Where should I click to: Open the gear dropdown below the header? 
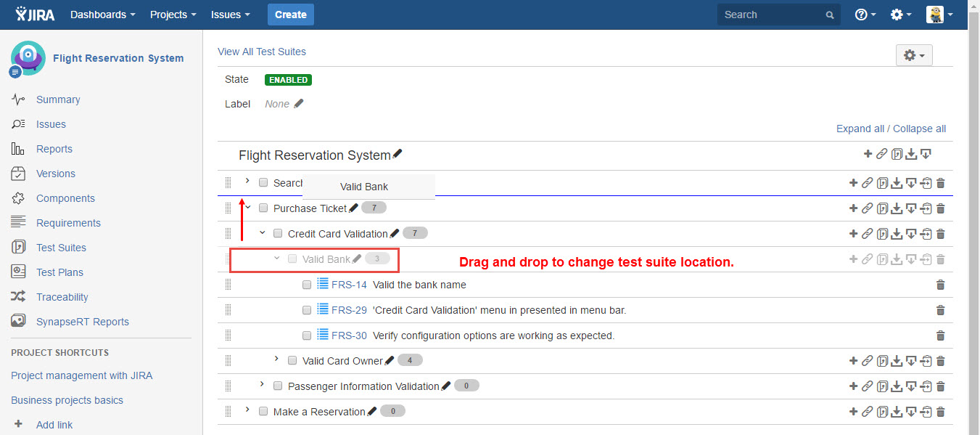914,55
